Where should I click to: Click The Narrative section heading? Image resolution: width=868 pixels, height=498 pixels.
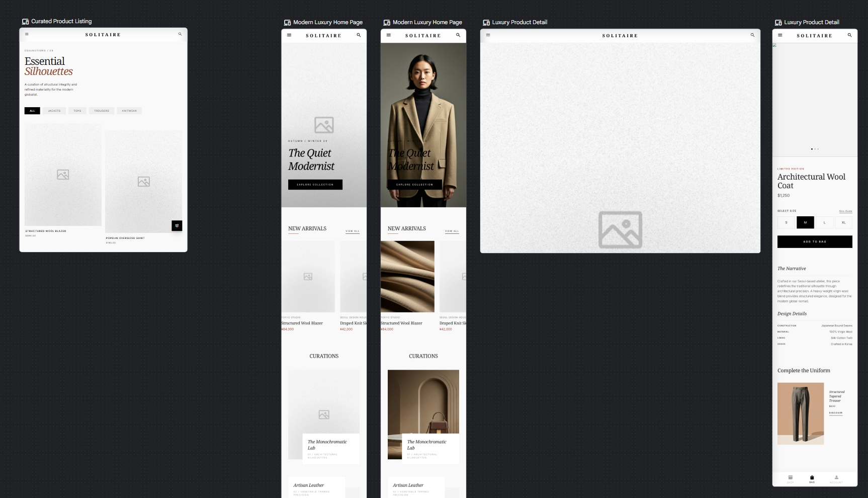(792, 269)
